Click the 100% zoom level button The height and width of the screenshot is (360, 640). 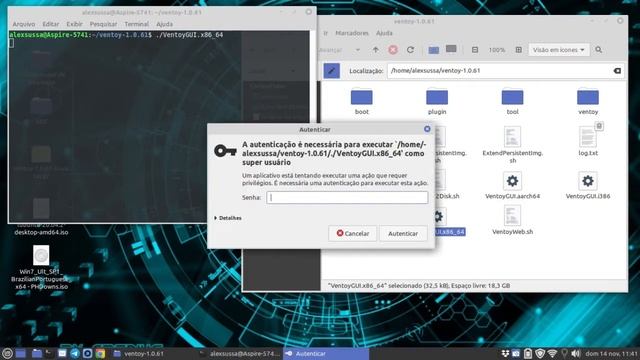click(x=497, y=50)
